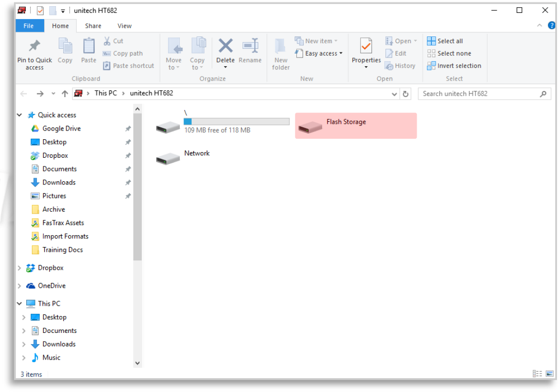Select Dropbox under Quick access
The width and height of the screenshot is (560, 392).
55,155
